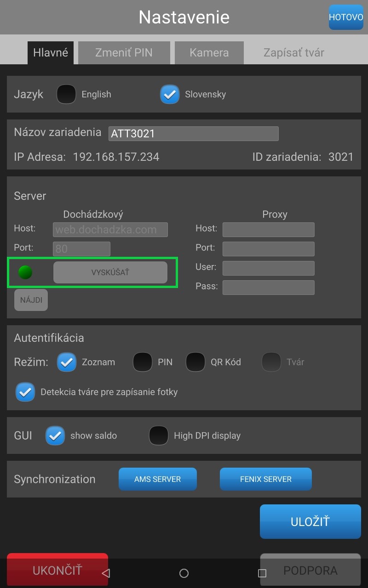Screen dimensions: 368x588
Task: Click the Proxy Host input field
Action: pyautogui.click(x=268, y=230)
